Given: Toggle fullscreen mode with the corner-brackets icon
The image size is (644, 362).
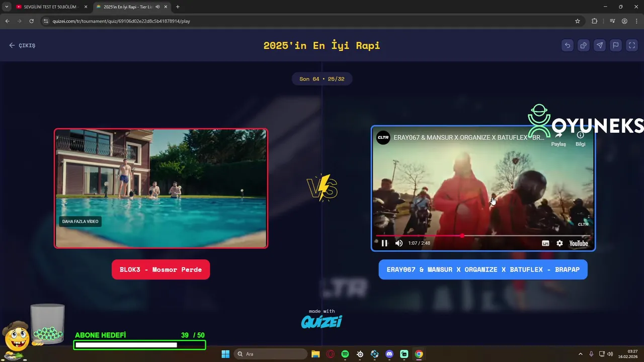Looking at the screenshot, I should click(632, 45).
